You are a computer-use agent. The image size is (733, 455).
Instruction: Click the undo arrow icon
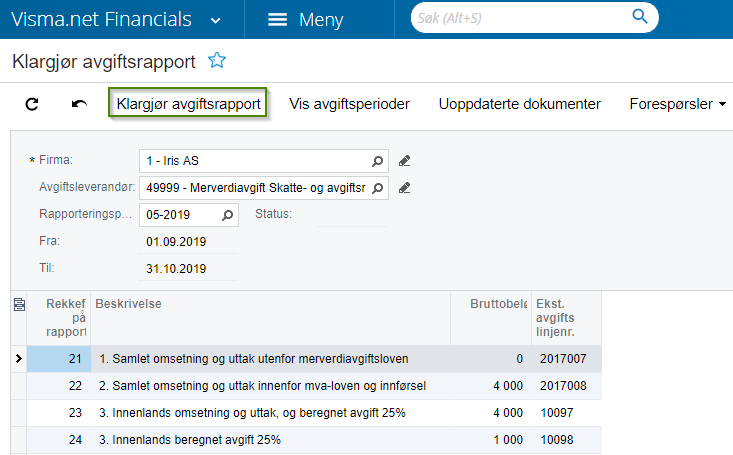[x=79, y=104]
